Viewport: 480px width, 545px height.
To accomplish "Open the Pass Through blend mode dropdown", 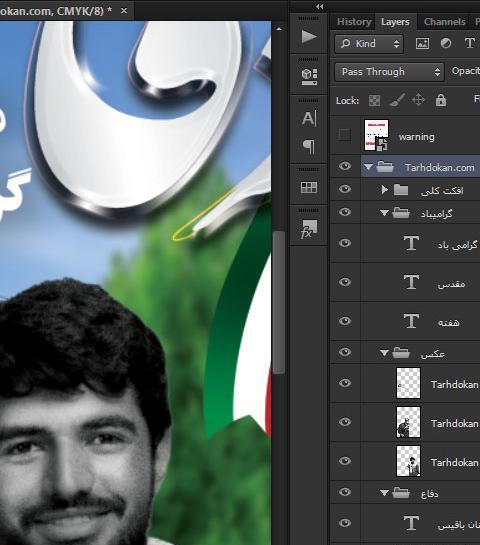I will 389,72.
